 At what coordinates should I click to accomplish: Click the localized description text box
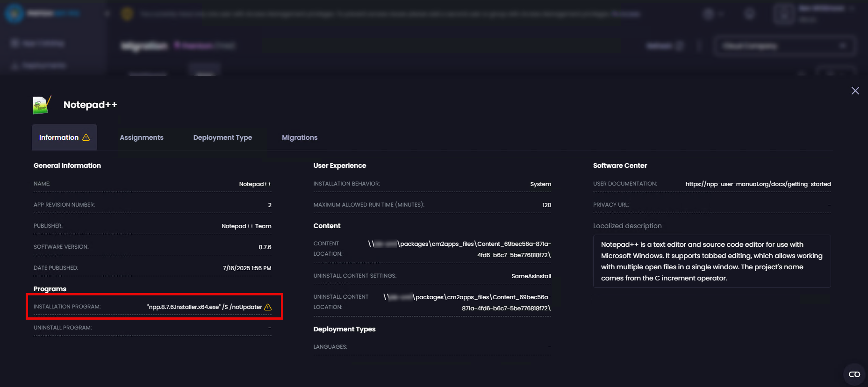pyautogui.click(x=712, y=261)
